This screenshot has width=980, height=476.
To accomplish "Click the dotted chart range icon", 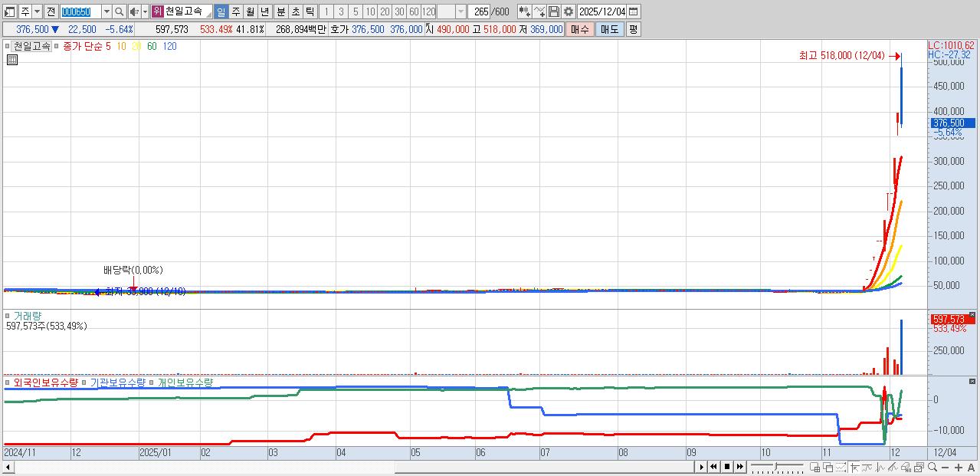I will click(x=841, y=467).
